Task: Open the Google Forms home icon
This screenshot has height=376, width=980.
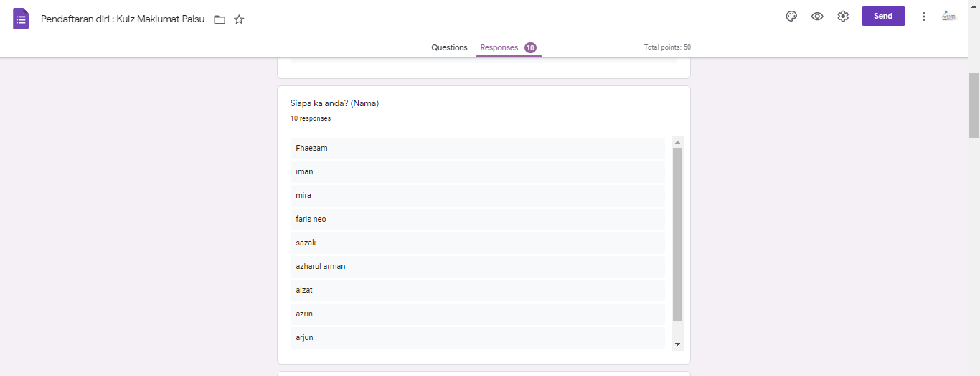Action: (x=21, y=18)
